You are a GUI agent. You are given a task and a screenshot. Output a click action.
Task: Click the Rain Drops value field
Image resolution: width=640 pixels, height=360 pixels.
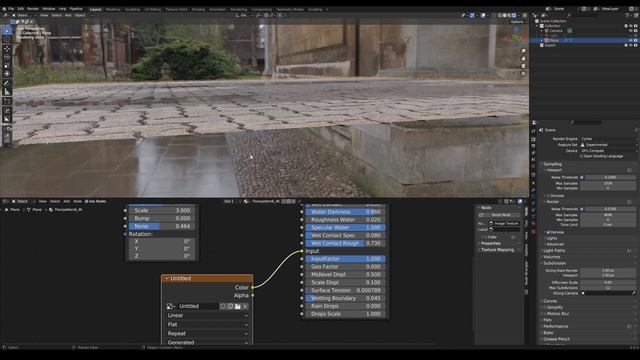345,306
